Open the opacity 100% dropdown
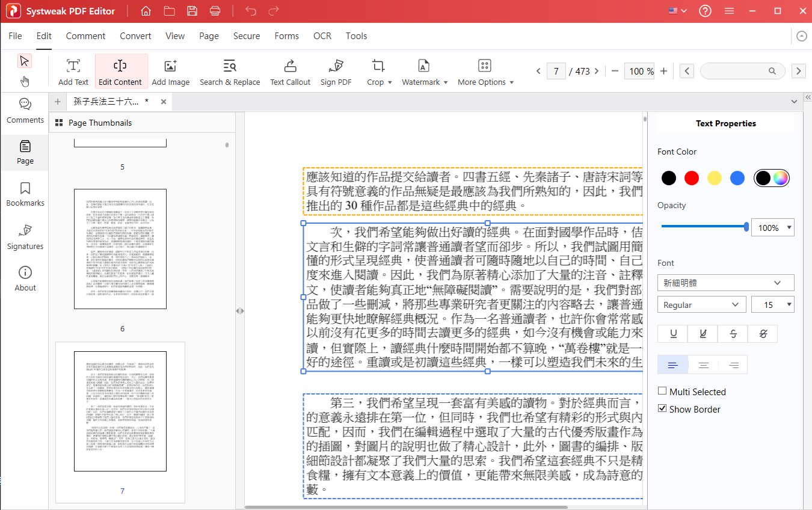Viewport: 812px width, 510px height. [789, 228]
